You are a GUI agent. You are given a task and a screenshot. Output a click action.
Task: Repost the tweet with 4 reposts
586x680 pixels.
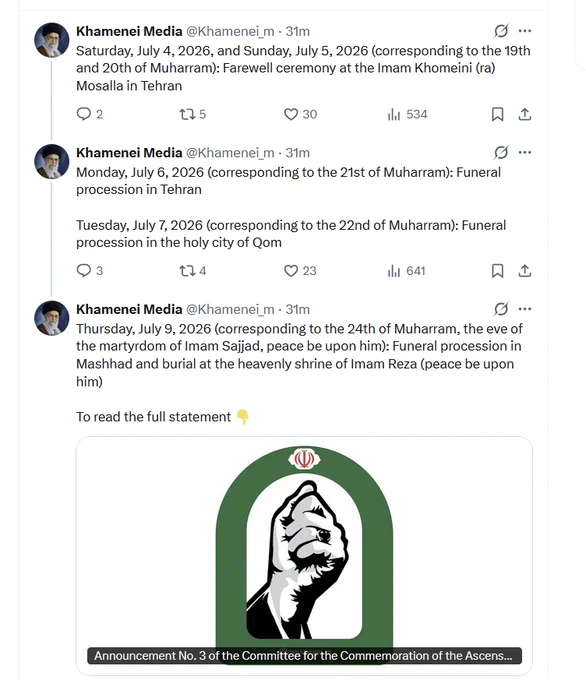pos(187,271)
